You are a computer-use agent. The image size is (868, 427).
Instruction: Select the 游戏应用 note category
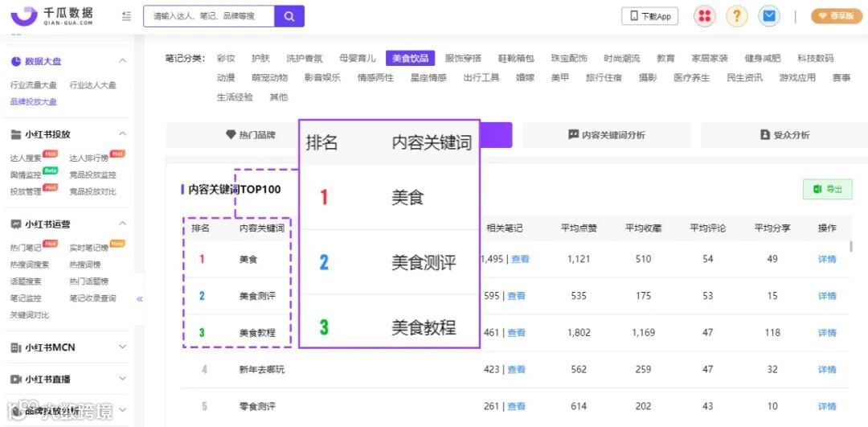click(x=797, y=77)
